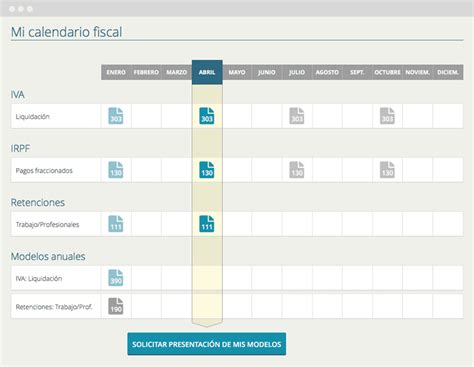Open the January 130 IRPF form icon
This screenshot has height=367, width=474.
pyautogui.click(x=116, y=170)
